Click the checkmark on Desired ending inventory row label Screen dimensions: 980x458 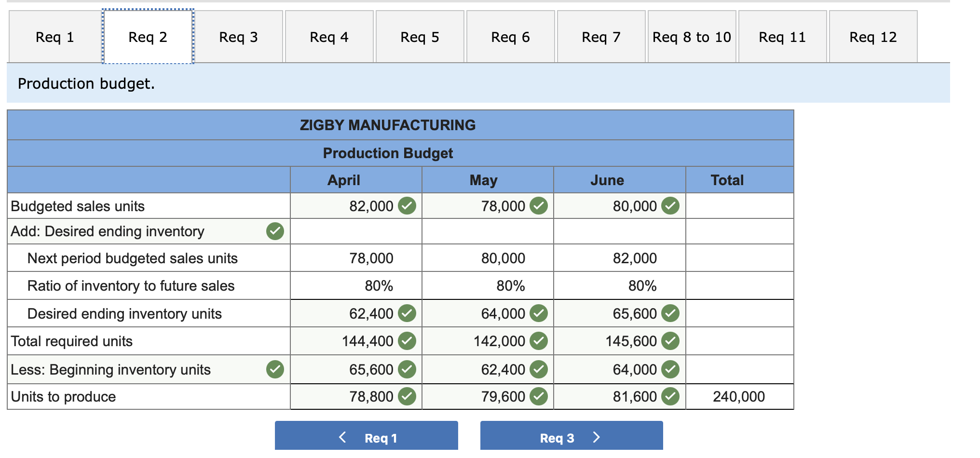coord(275,231)
